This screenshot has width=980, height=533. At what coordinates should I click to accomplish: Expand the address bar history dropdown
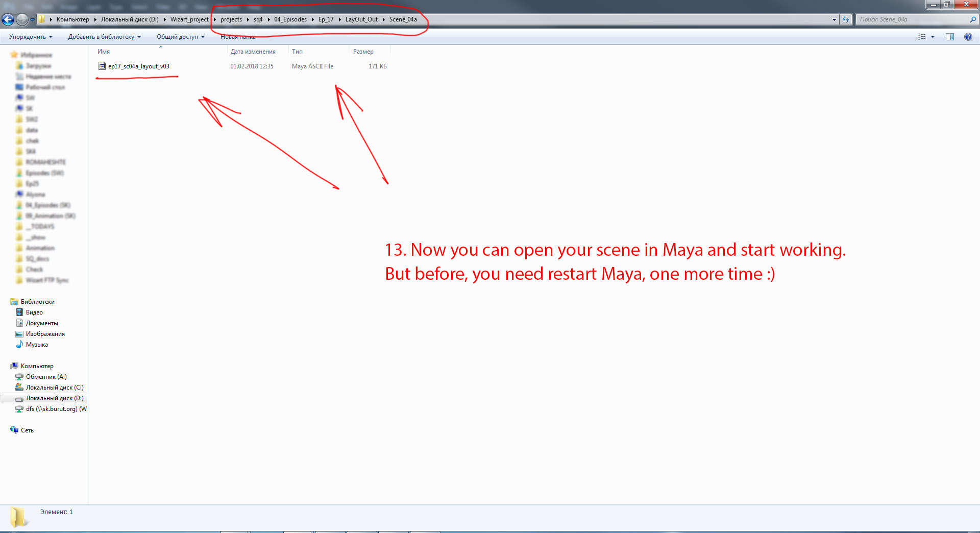[x=834, y=19]
